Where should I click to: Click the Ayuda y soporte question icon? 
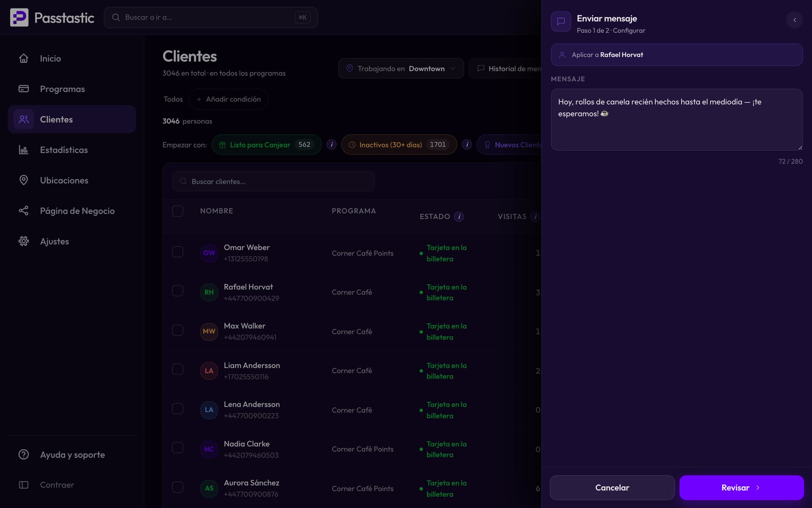click(x=24, y=454)
